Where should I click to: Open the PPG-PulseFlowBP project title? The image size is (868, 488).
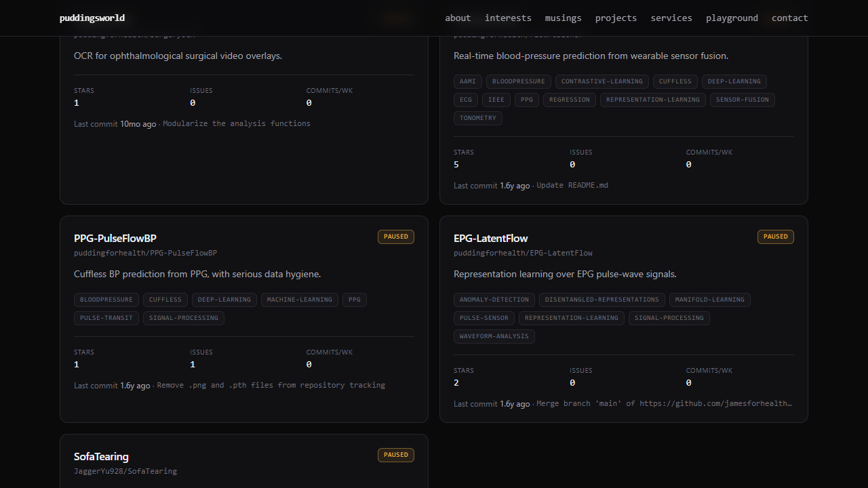click(115, 239)
